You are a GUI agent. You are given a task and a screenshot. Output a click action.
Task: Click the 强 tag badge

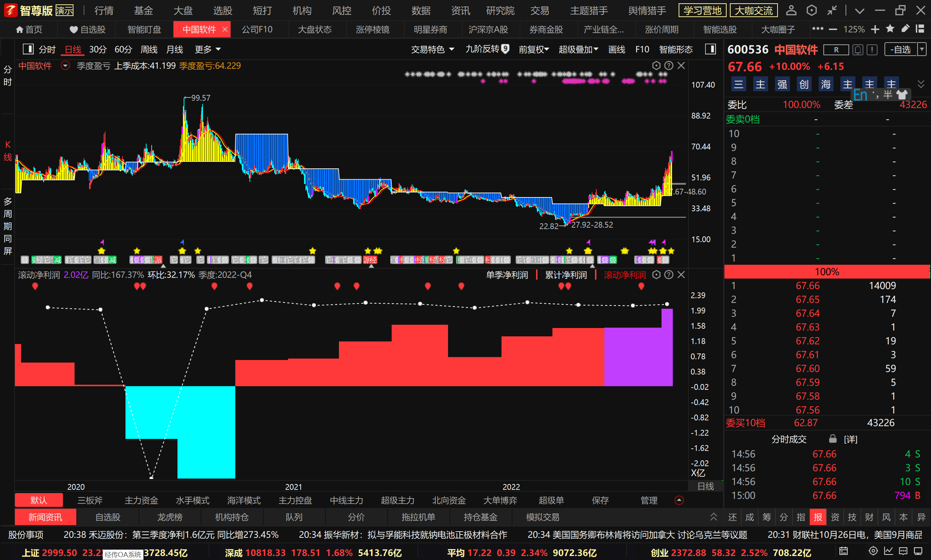pos(782,84)
